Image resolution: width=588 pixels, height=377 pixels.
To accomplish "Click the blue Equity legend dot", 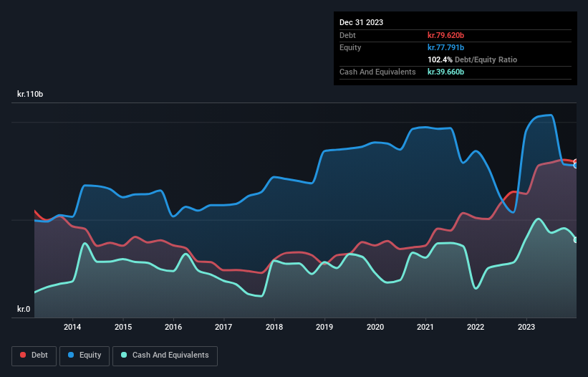I will coord(71,355).
